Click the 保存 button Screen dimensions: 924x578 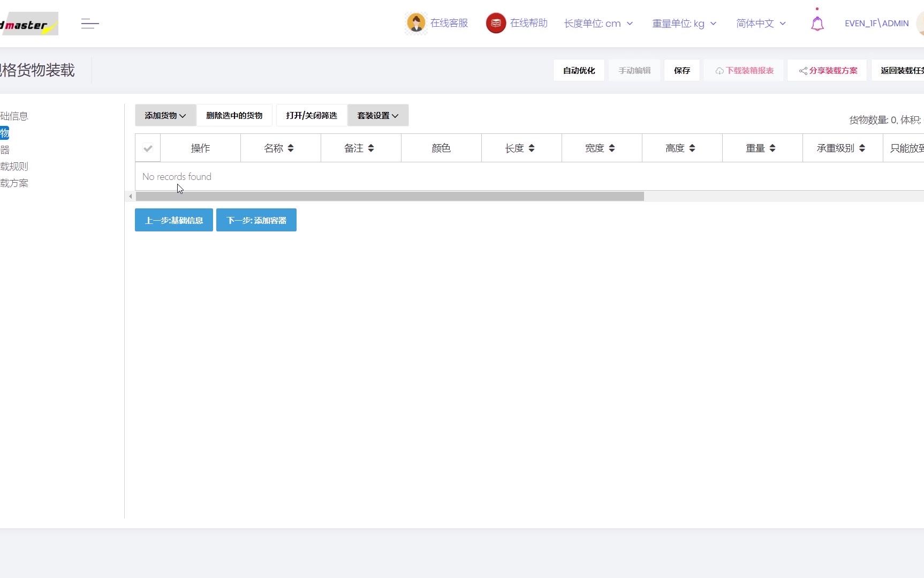(x=682, y=71)
